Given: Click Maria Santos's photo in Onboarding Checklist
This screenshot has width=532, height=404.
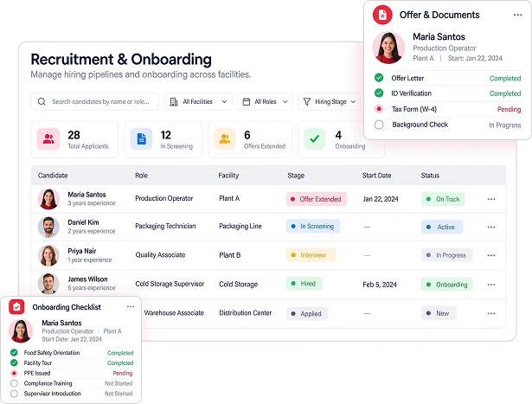Looking at the screenshot, I should click(21, 331).
